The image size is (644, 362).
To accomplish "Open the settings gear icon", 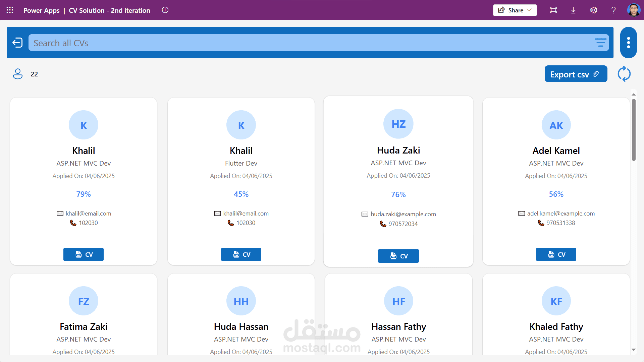I will (593, 10).
